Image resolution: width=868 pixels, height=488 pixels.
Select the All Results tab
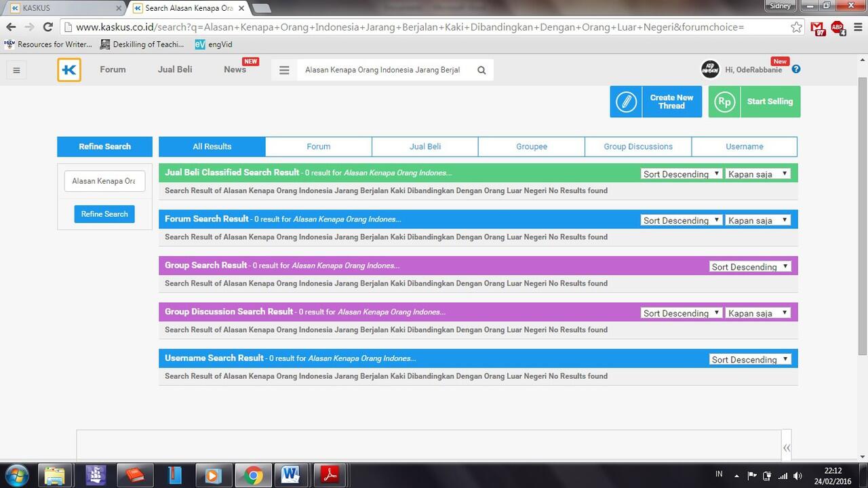click(212, 146)
